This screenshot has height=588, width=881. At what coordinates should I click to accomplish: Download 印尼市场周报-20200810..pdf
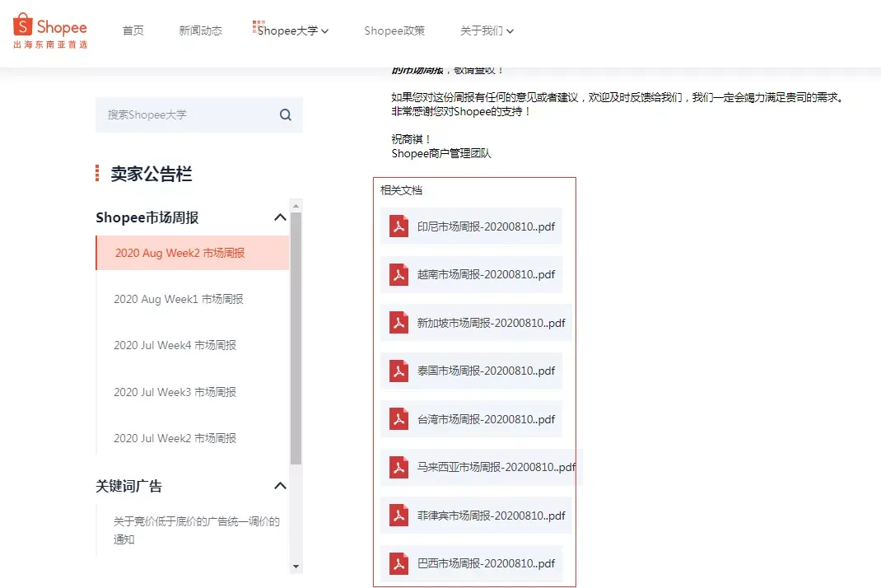pyautogui.click(x=472, y=226)
